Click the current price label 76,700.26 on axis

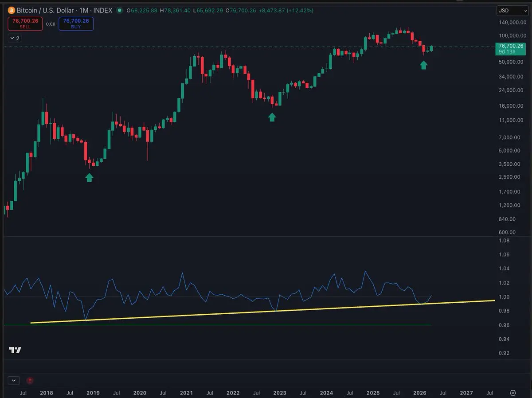click(x=510, y=46)
